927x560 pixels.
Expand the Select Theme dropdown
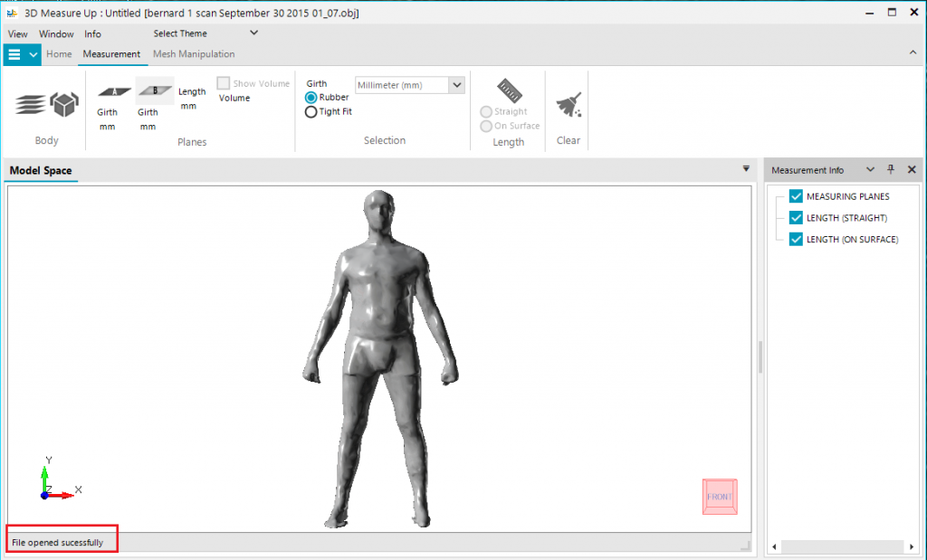click(x=253, y=33)
